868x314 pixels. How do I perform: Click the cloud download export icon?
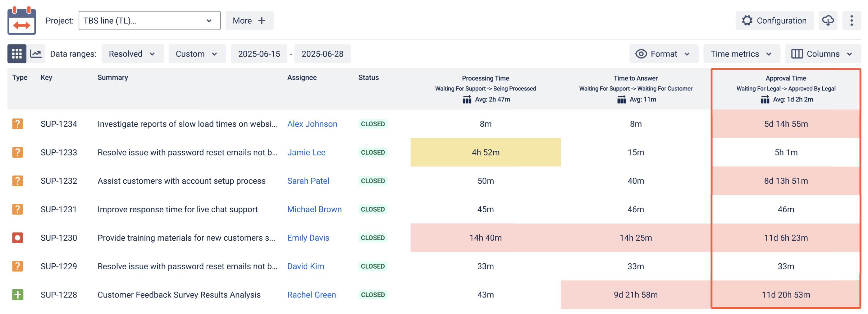point(828,21)
